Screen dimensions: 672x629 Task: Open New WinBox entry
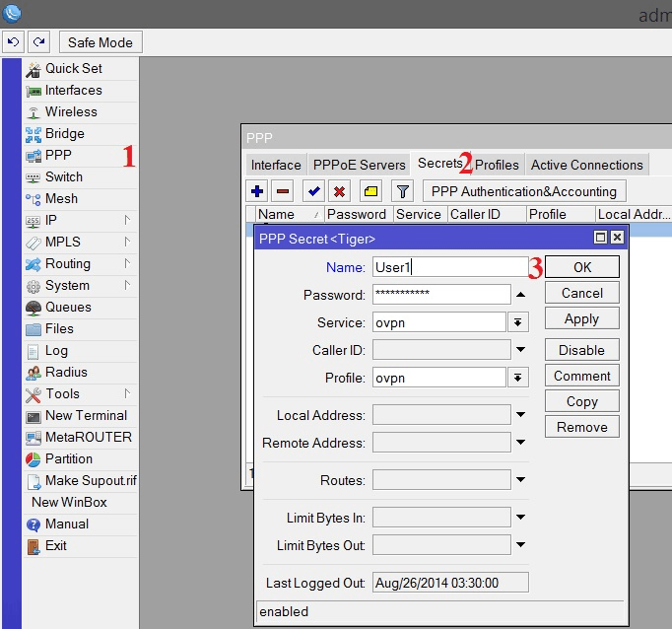(81, 503)
